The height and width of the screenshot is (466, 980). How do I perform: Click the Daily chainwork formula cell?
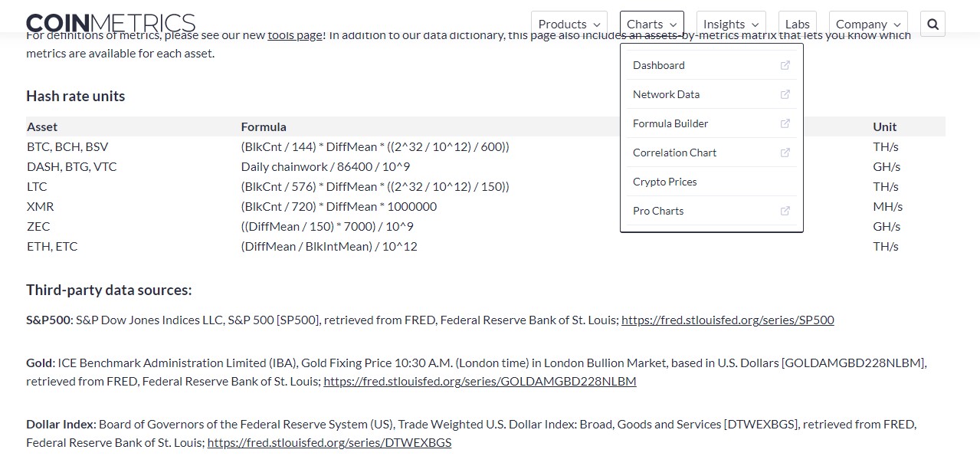click(326, 166)
